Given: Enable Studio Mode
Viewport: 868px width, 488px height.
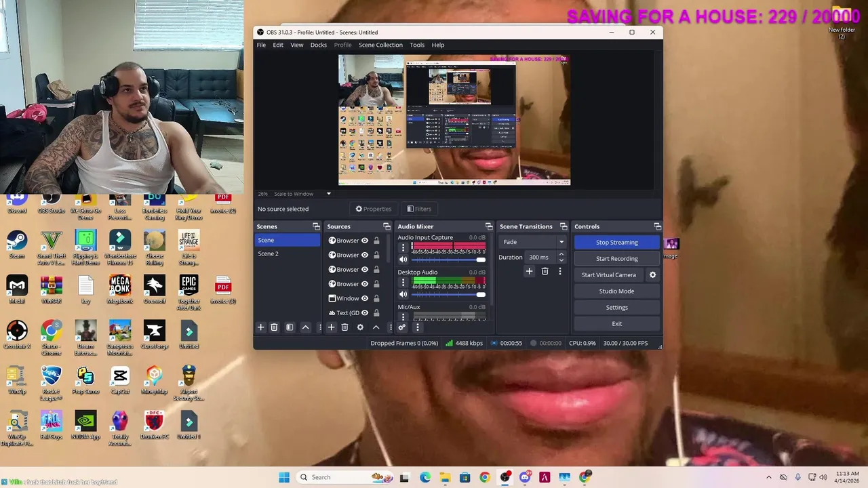Looking at the screenshot, I should tap(616, 291).
